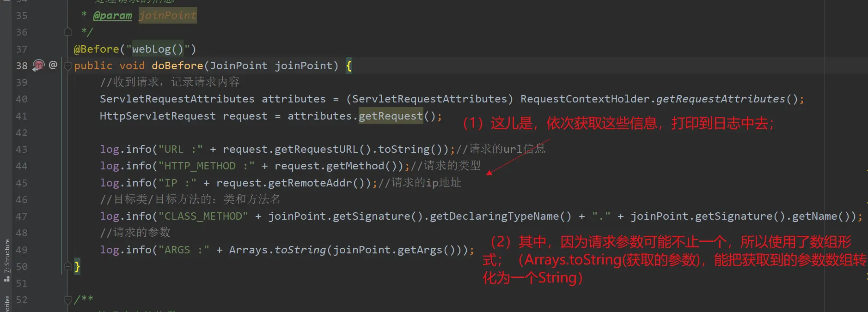Click the doBefore method name
Image resolution: width=868 pixels, height=312 pixels.
177,66
